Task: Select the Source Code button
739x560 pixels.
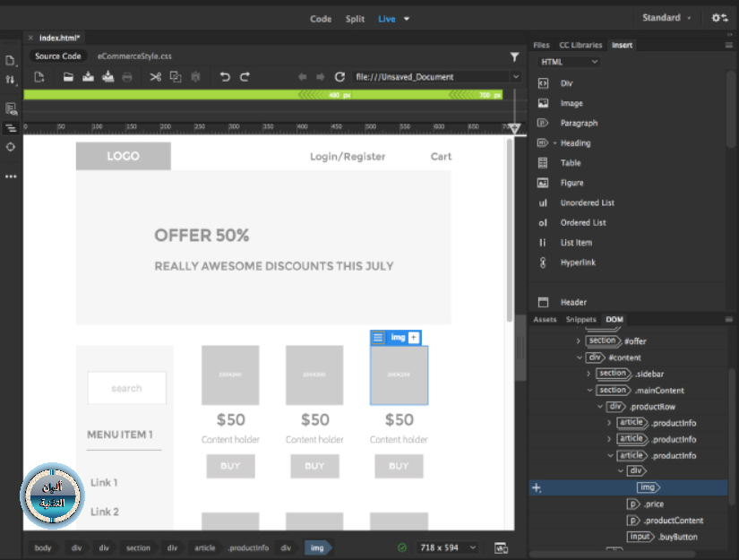Action: pyautogui.click(x=58, y=56)
